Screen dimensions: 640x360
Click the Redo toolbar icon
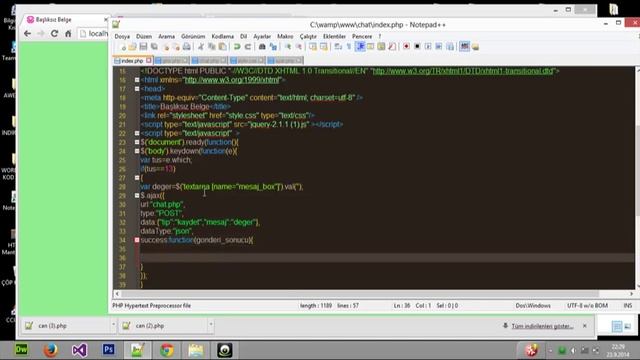pos(248,47)
